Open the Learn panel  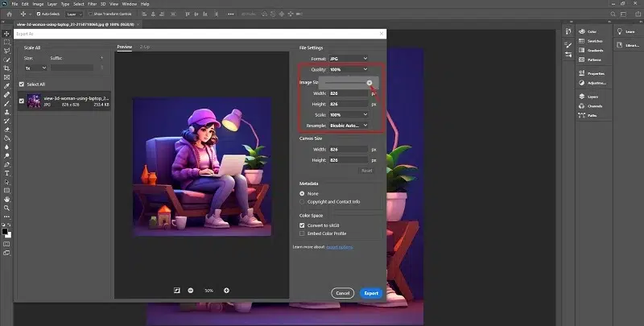pos(626,31)
